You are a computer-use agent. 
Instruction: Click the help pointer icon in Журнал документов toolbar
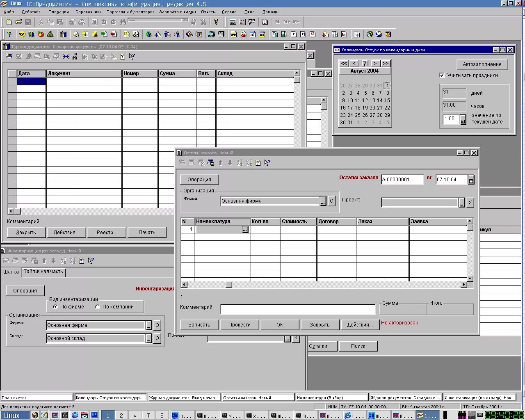pos(132,57)
